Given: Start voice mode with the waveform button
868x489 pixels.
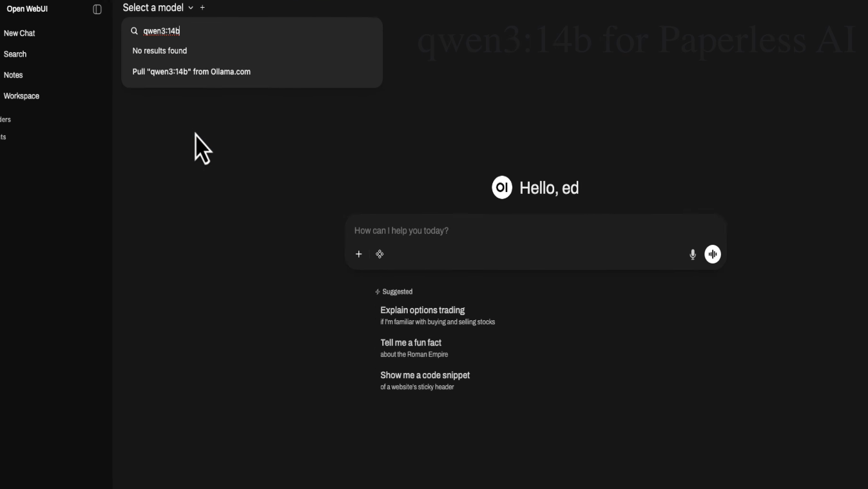Looking at the screenshot, I should click(713, 254).
